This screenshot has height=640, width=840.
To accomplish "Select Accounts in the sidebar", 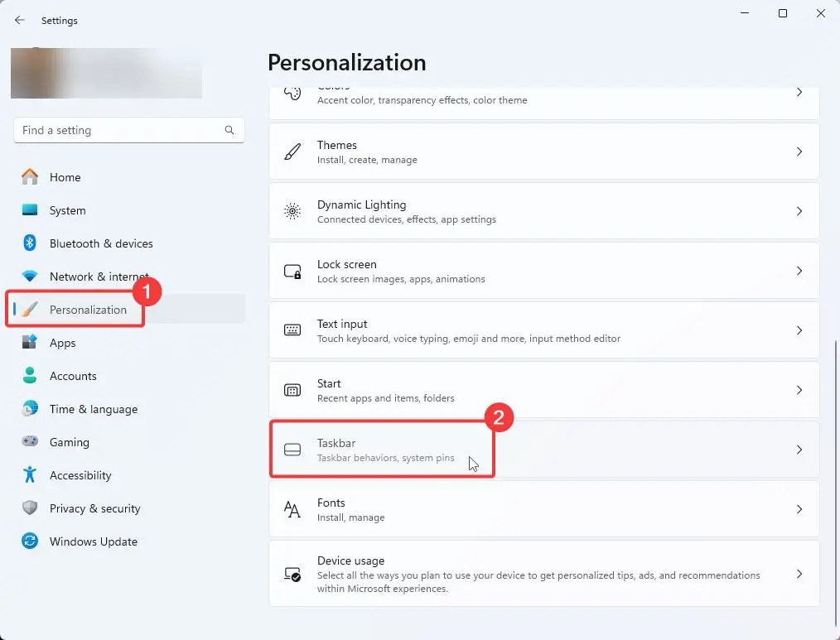I will pyautogui.click(x=71, y=376).
